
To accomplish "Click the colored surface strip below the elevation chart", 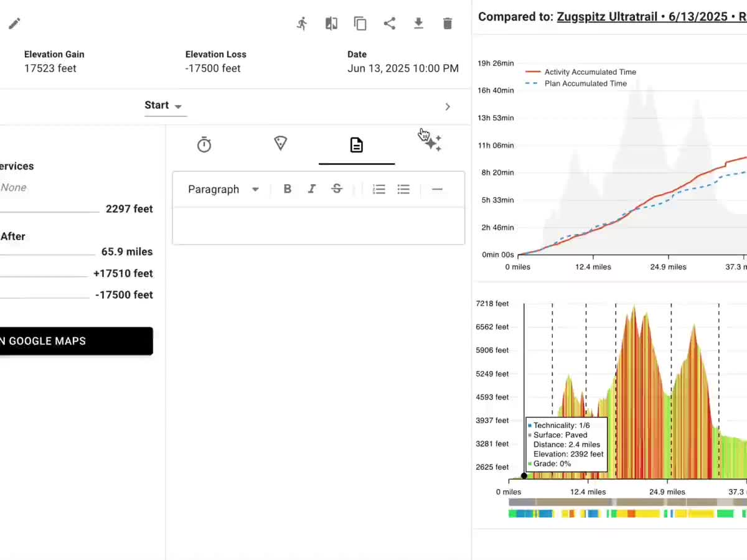I will [622, 514].
